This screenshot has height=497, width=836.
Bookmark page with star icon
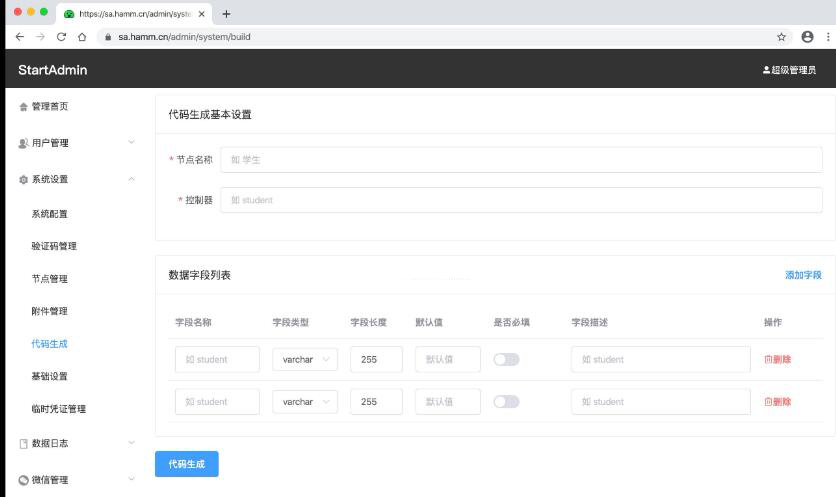(x=782, y=37)
